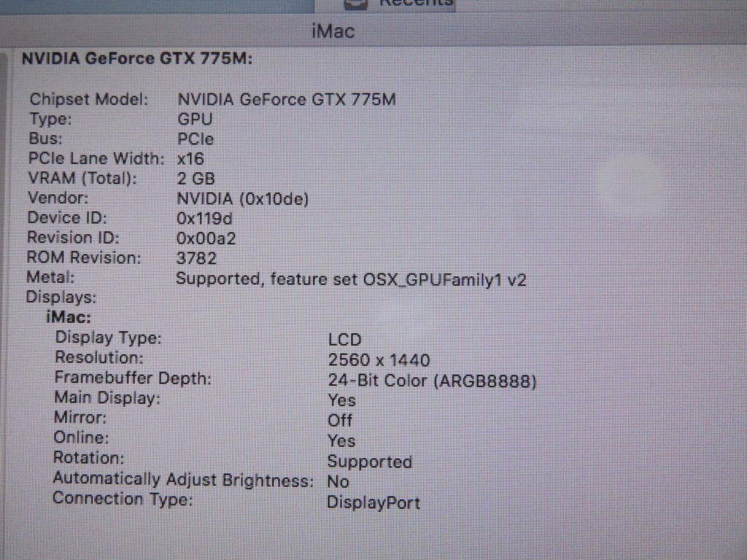
Task: Click the Vendor label
Action: pos(58,198)
